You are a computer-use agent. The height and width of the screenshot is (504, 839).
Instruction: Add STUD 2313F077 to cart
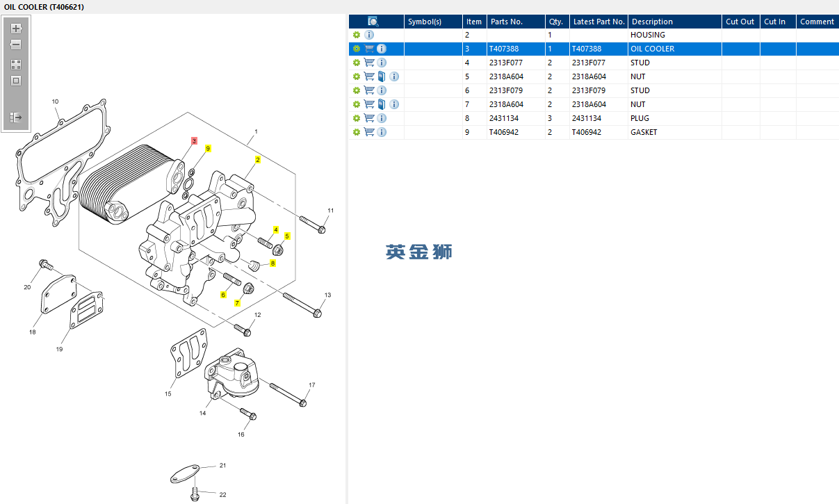pos(369,63)
